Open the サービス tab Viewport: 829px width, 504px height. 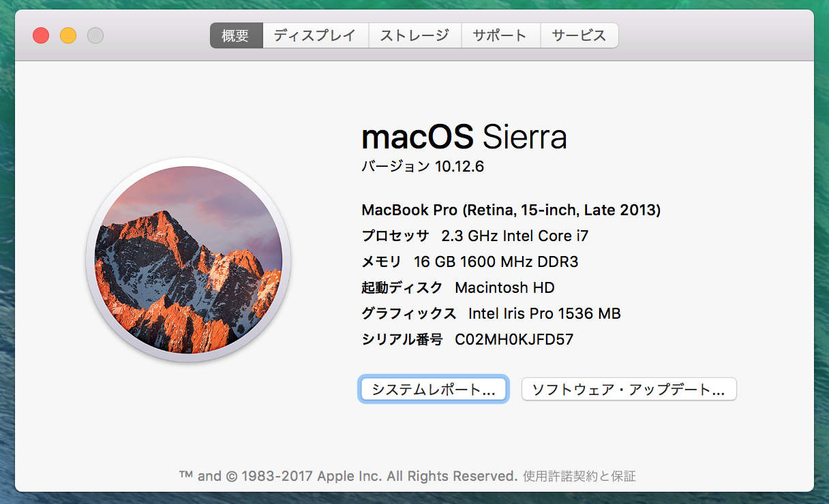[579, 35]
